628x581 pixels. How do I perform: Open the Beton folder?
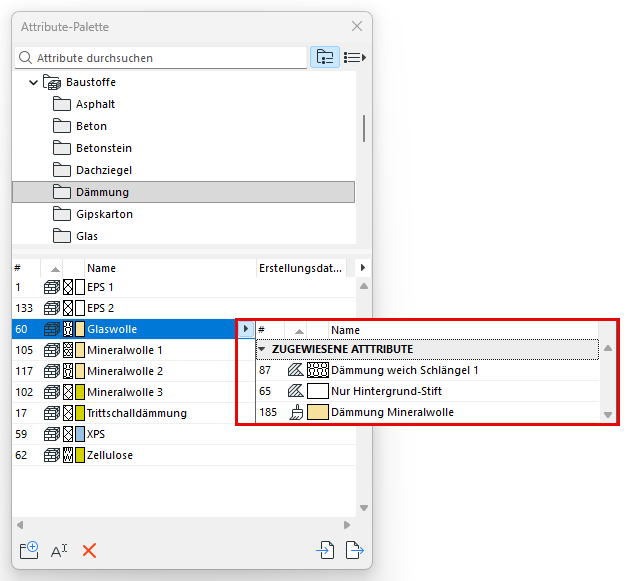coord(91,126)
